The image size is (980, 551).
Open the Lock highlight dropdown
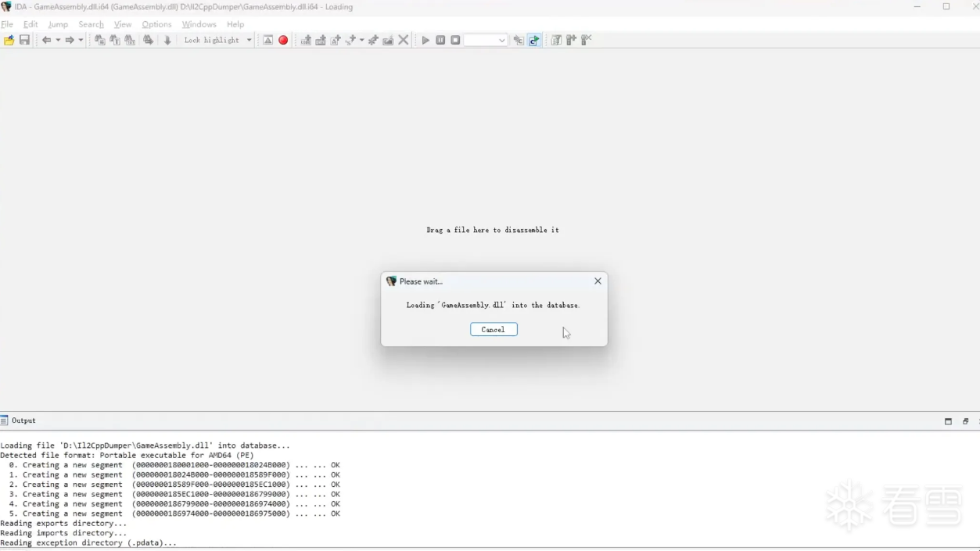249,40
